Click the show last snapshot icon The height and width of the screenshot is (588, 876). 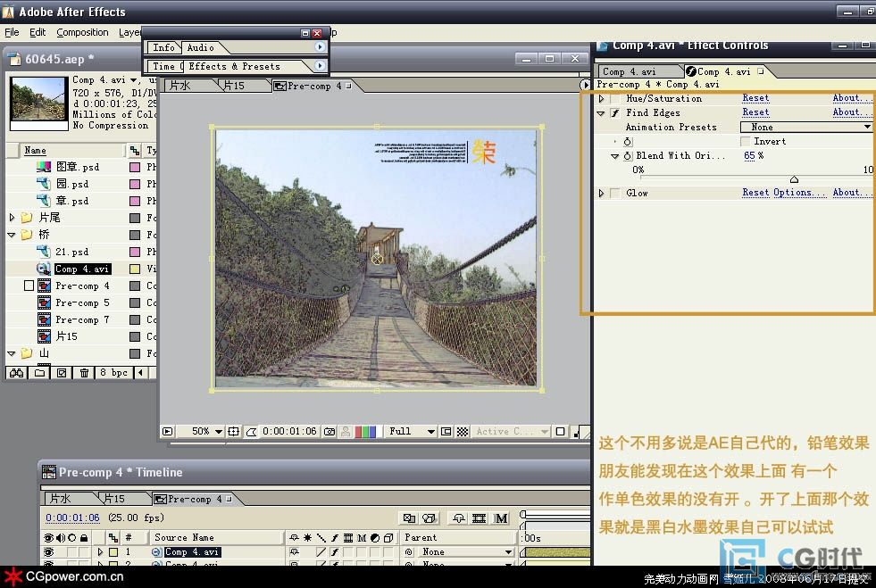346,431
